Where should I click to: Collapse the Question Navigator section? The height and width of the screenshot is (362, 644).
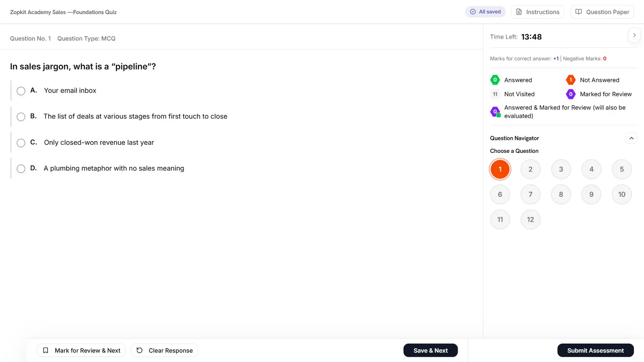(x=631, y=138)
